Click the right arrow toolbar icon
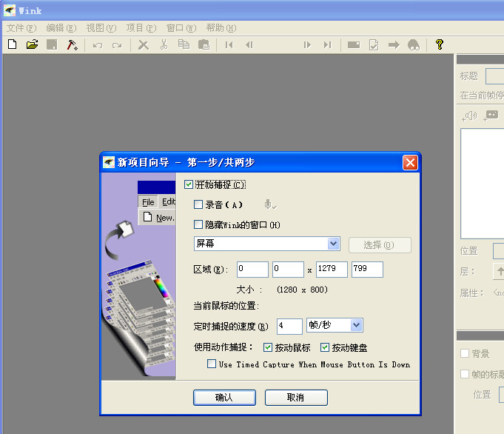The height and width of the screenshot is (434, 504). tap(394, 44)
